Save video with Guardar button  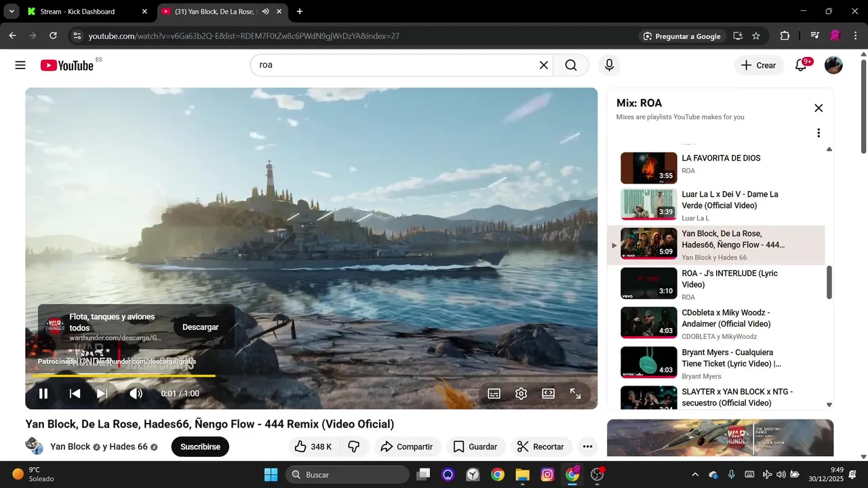[x=475, y=447]
